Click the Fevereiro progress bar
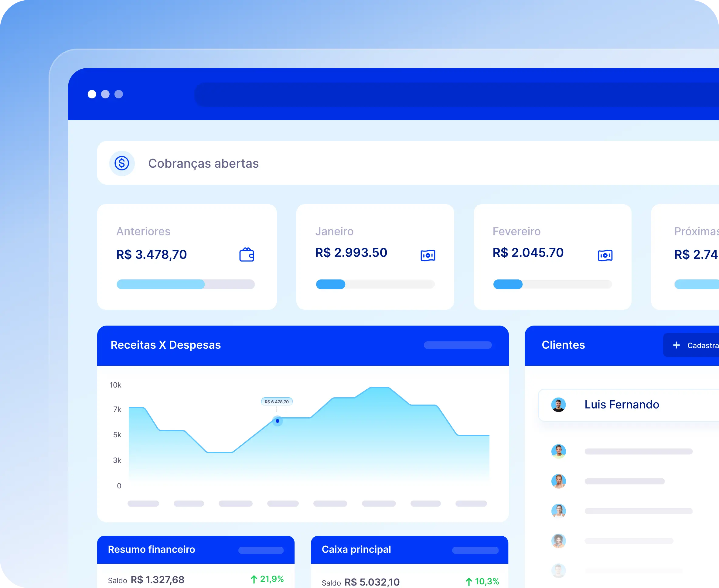Viewport: 719px width, 588px height. [552, 284]
